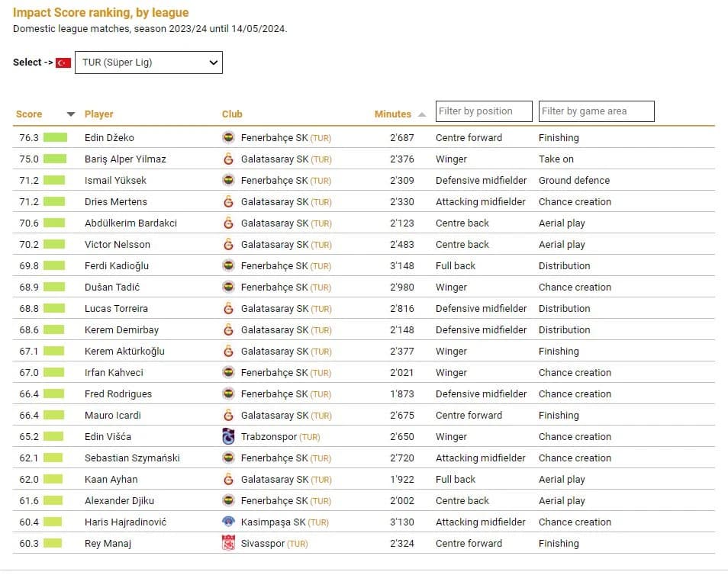Screen dimensions: 728x575
Task: Click the Impact Score ranking, by league heading
Action: [x=101, y=12]
